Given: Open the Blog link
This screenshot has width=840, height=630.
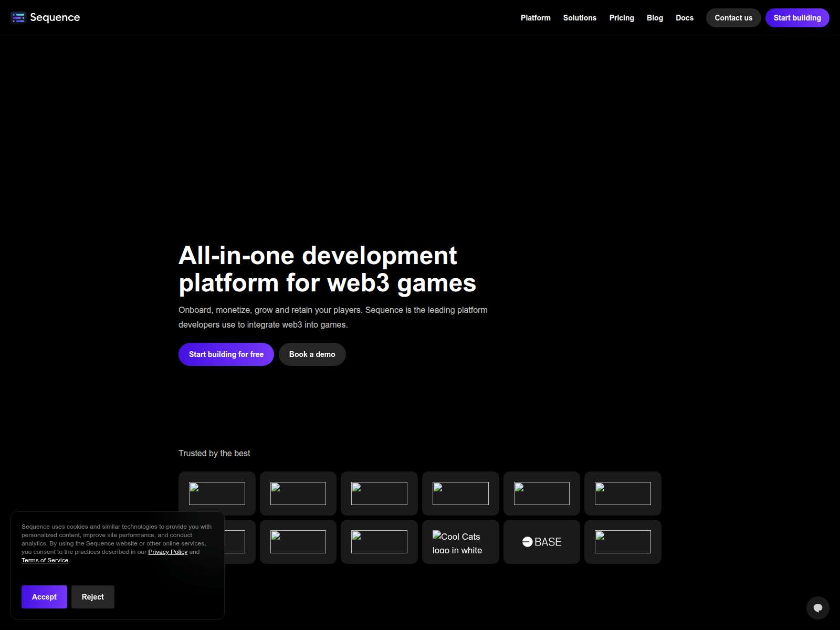Looking at the screenshot, I should [655, 18].
